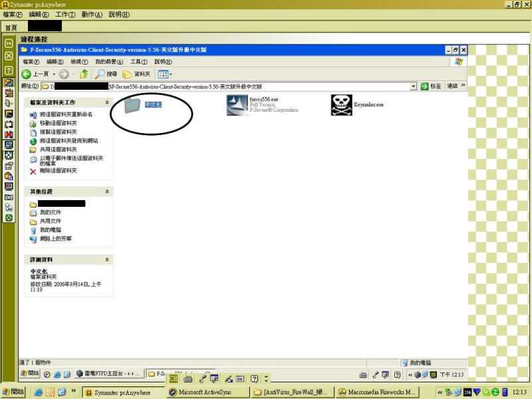Viewport: 532px width, 399px height.
Task: Switch to Macromedia Fireworks taskbar button
Action: (377, 392)
